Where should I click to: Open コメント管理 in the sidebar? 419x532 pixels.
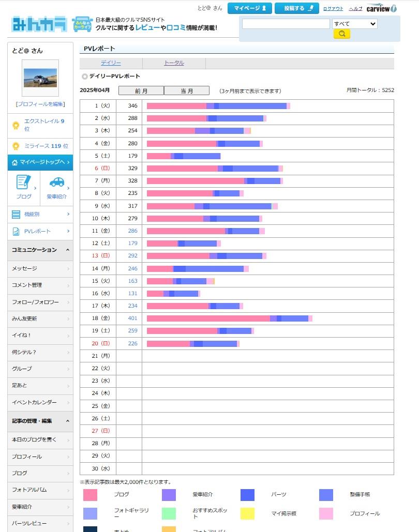pyautogui.click(x=40, y=285)
